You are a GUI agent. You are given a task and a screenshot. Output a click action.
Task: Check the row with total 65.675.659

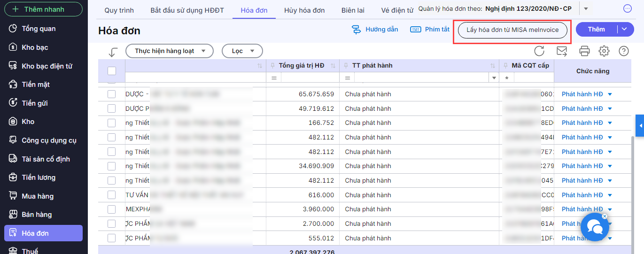pos(112,94)
